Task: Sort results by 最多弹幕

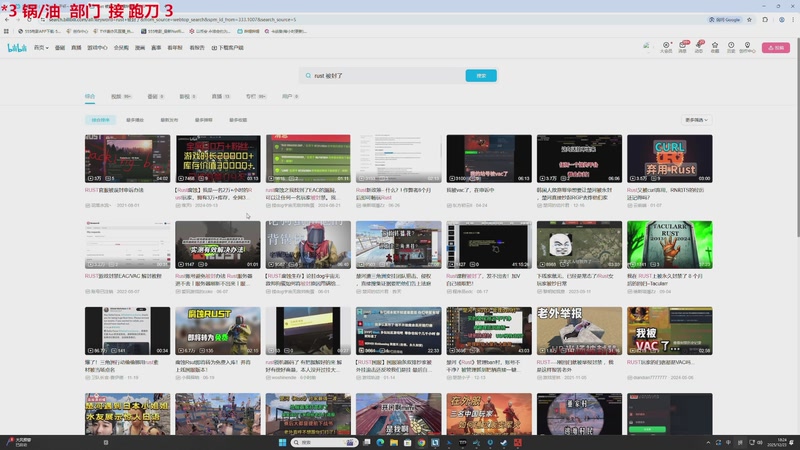Action: pos(204,120)
